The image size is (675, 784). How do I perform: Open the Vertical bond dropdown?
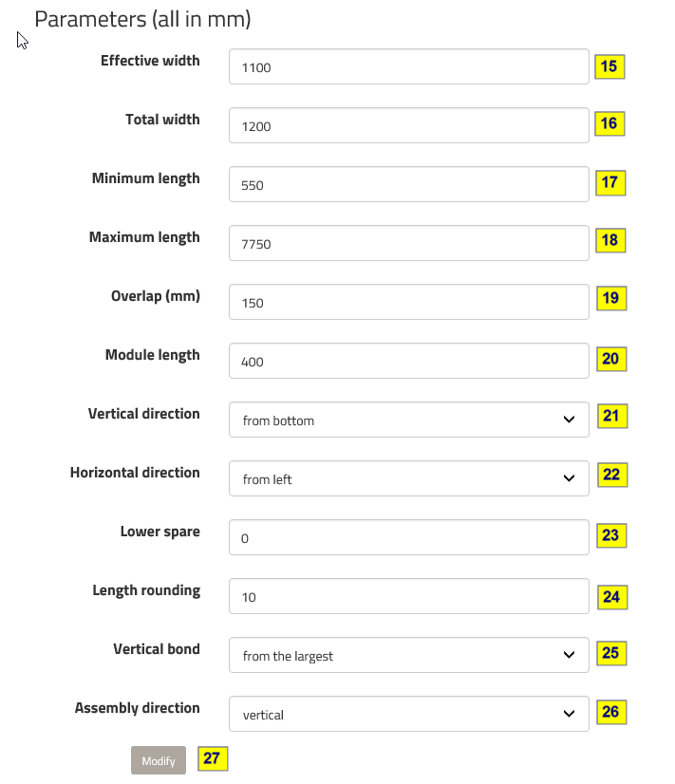coord(408,656)
